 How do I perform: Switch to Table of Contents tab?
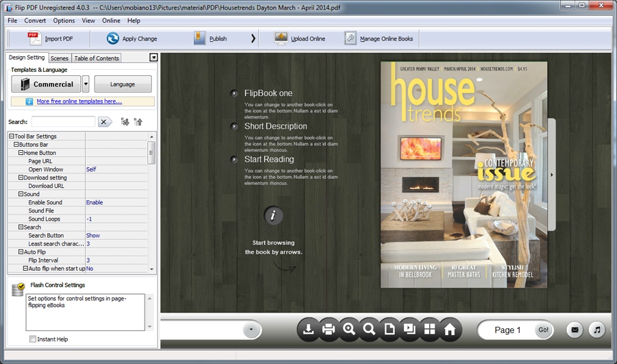97,58
